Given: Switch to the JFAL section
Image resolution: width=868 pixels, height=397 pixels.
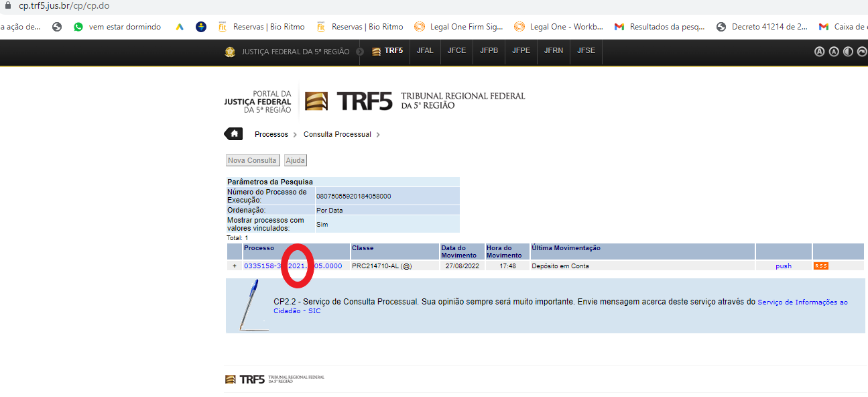Looking at the screenshot, I should coord(425,51).
